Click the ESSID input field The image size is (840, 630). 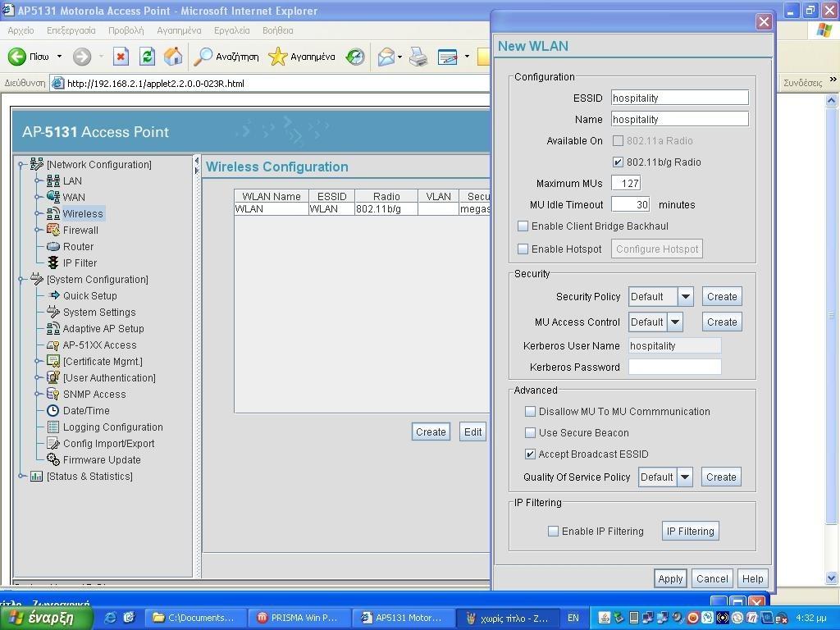tap(680, 98)
